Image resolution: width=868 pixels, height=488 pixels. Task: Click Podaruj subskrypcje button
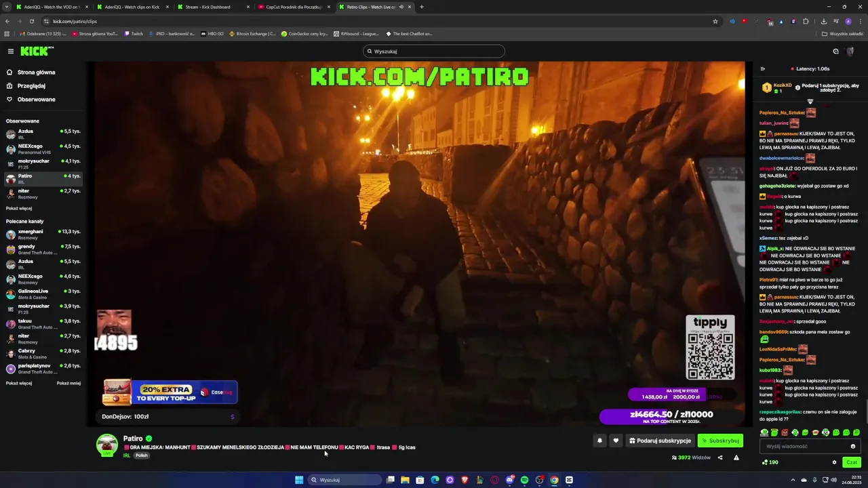660,441
